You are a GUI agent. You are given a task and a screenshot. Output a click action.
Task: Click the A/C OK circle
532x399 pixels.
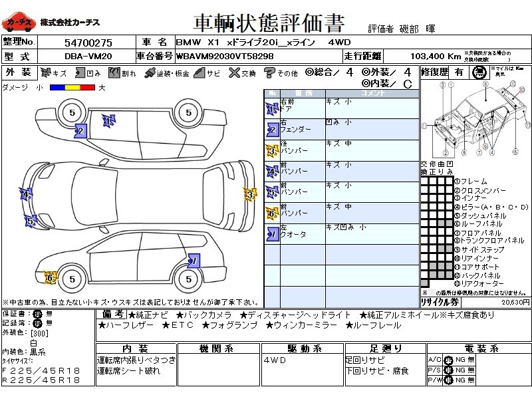coord(448,360)
